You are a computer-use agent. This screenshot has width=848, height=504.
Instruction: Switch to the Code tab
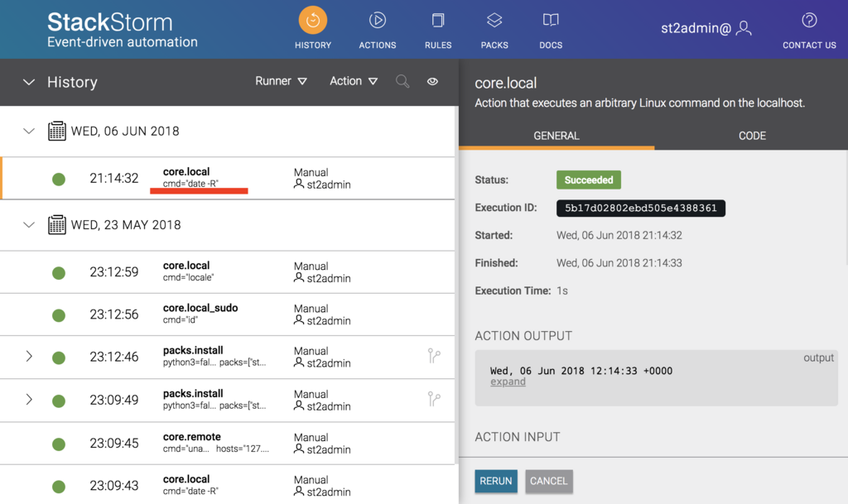click(752, 136)
